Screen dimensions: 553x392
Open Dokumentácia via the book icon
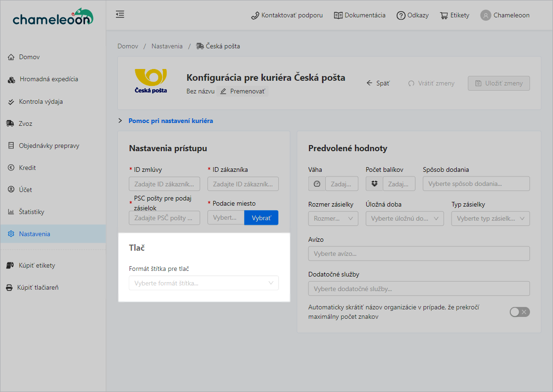click(338, 15)
